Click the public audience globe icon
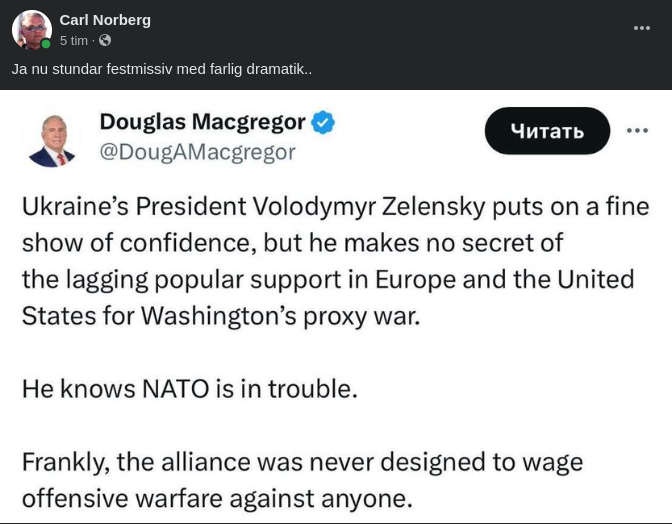 coord(105,41)
